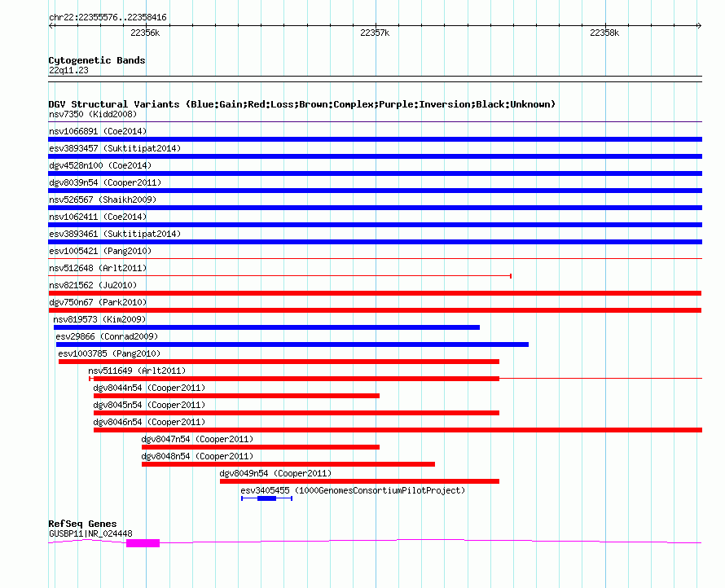
Task: Click nsv512648 (Arlt2011) label
Action: (x=98, y=268)
